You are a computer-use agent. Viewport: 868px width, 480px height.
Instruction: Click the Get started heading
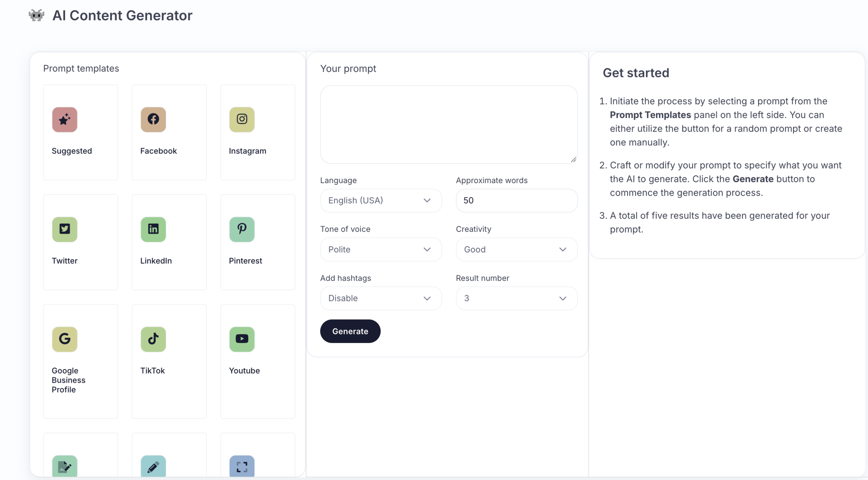click(x=636, y=73)
